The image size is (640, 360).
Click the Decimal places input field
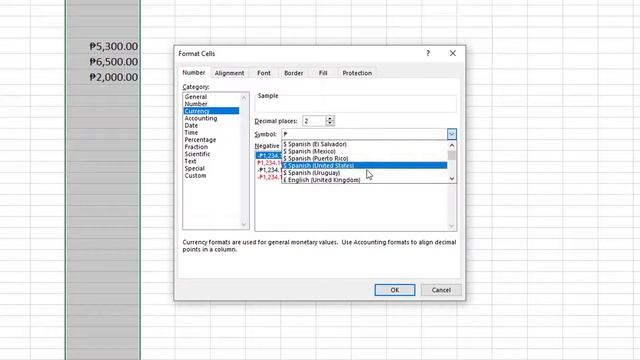point(314,121)
